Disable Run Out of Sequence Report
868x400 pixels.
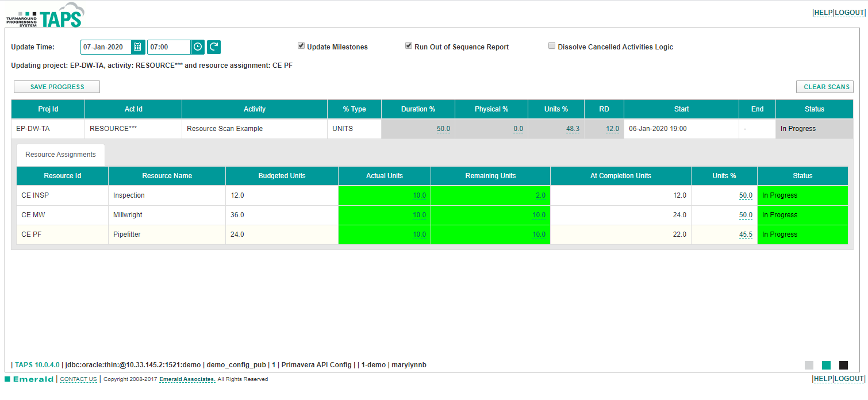click(409, 46)
